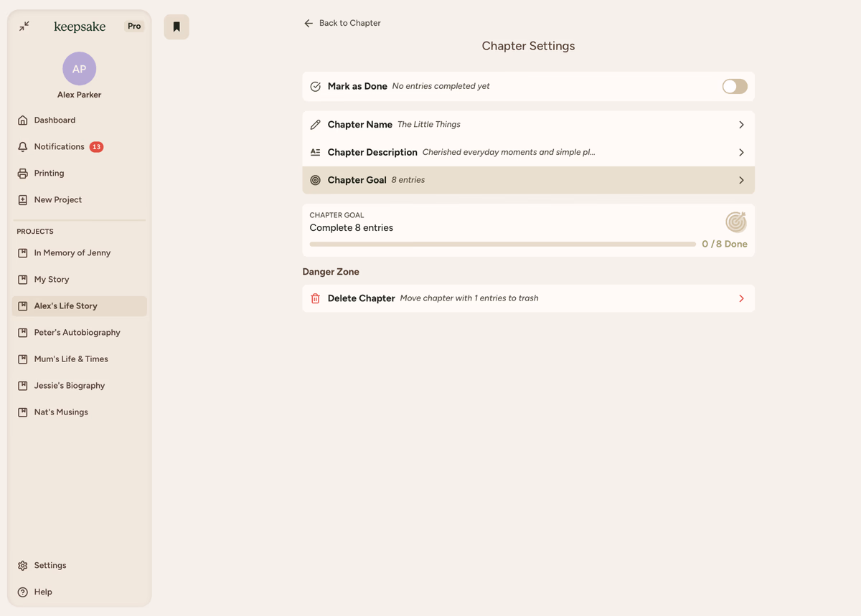Viewport: 861px width, 616px height.
Task: Click the bookmark icon button
Action: coord(177,27)
